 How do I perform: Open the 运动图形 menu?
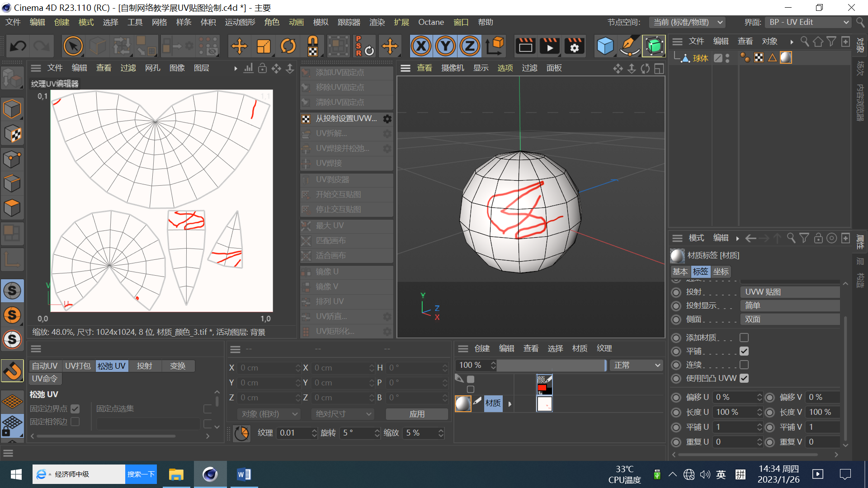click(x=240, y=22)
